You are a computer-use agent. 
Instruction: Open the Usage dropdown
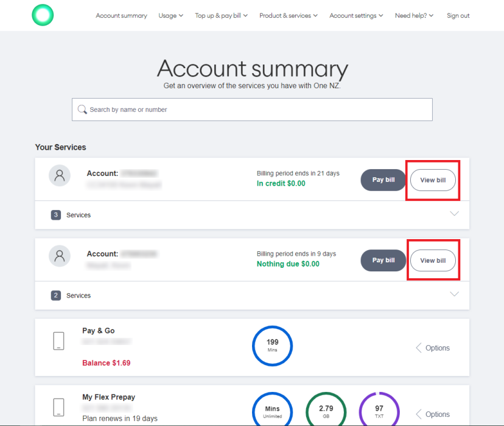[x=170, y=15]
